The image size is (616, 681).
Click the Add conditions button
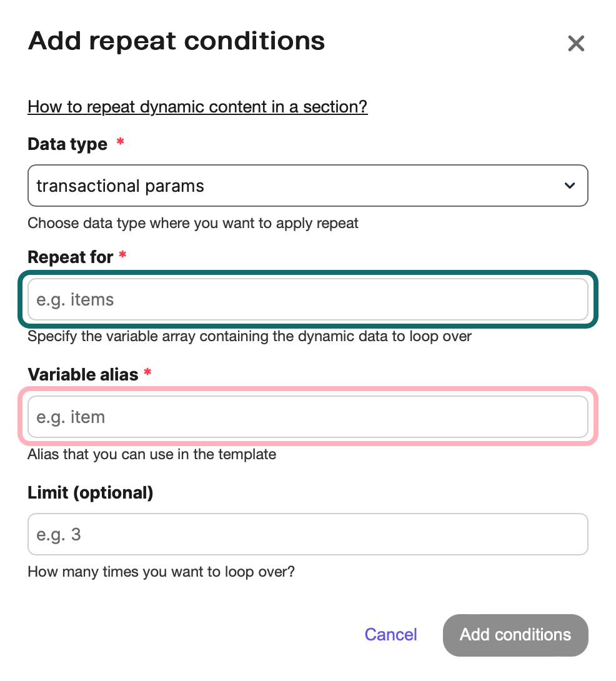click(515, 635)
